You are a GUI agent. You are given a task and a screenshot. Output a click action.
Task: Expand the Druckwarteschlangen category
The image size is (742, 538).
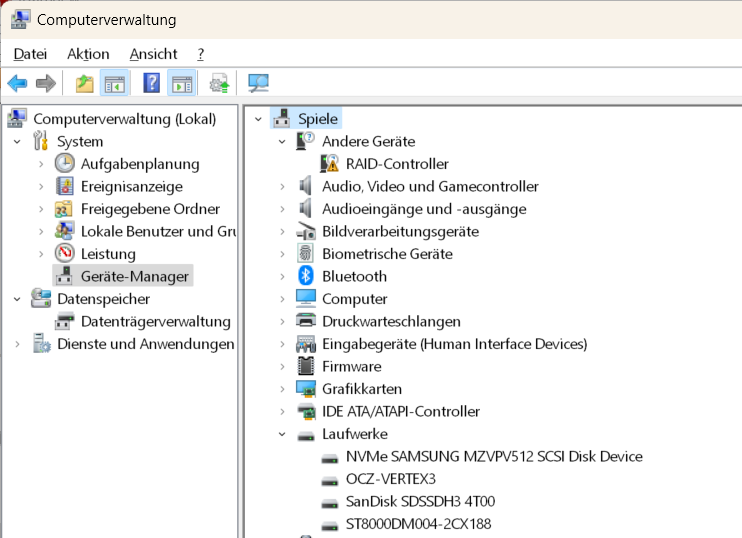283,321
